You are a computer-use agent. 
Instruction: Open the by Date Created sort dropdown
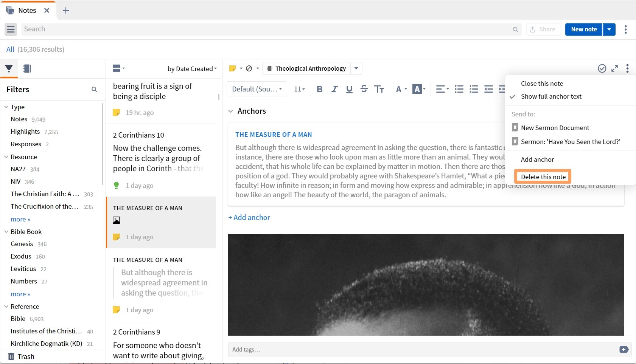click(x=192, y=69)
